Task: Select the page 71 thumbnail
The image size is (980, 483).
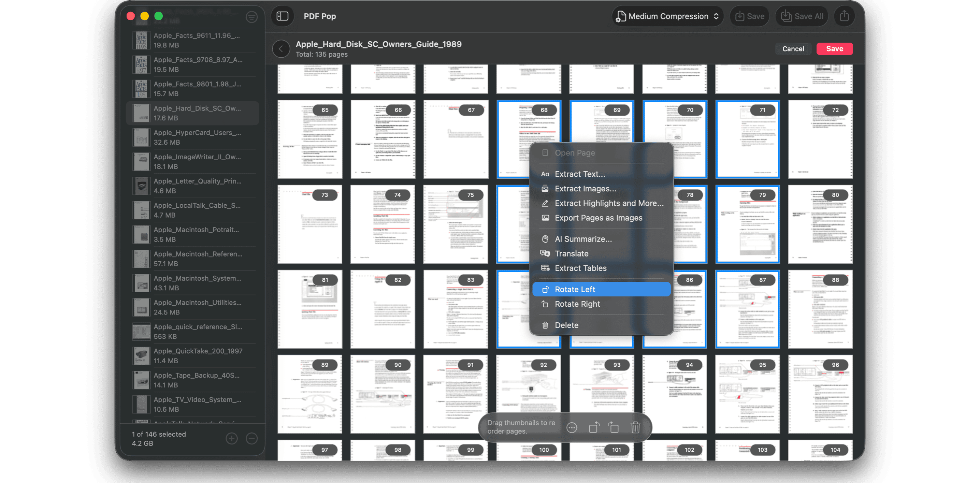Action: coord(747,145)
